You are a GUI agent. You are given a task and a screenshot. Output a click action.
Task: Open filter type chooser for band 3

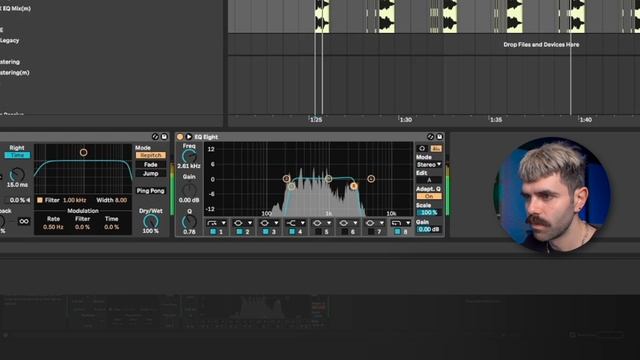coord(269,223)
